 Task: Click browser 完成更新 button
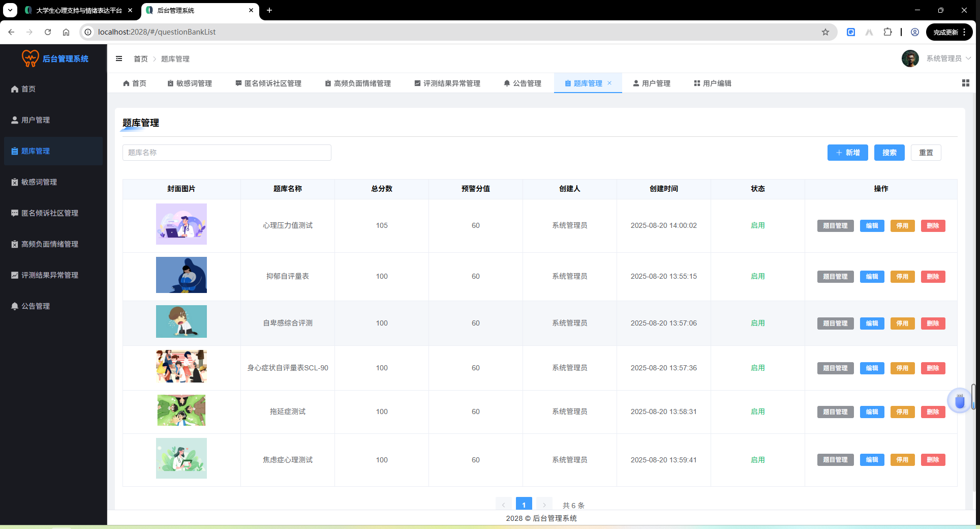(x=950, y=32)
